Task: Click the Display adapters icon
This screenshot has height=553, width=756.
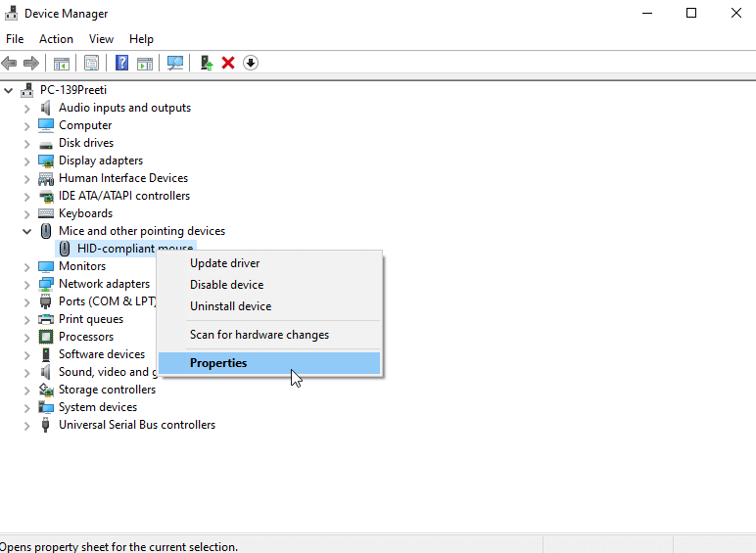Action: pos(46,161)
